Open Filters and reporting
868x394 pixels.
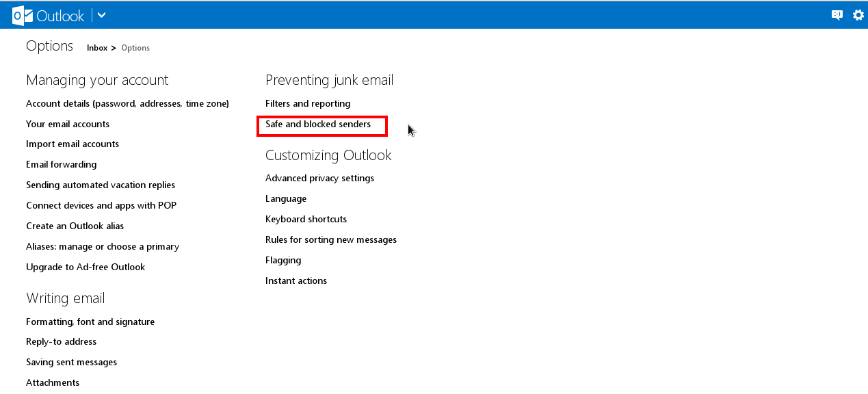click(x=308, y=103)
